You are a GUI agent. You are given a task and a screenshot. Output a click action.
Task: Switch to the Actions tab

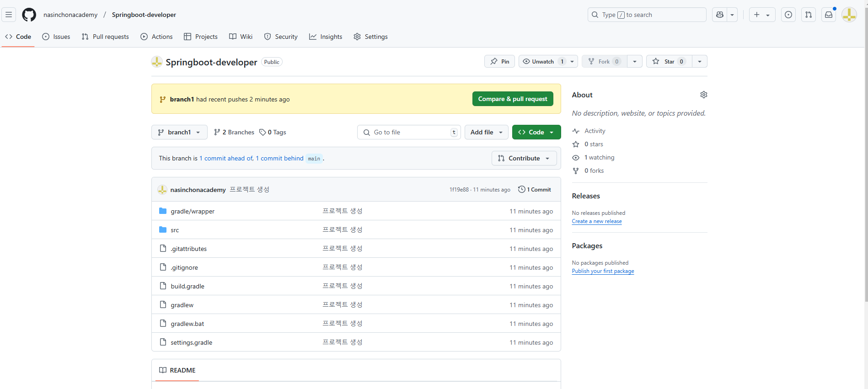click(157, 37)
